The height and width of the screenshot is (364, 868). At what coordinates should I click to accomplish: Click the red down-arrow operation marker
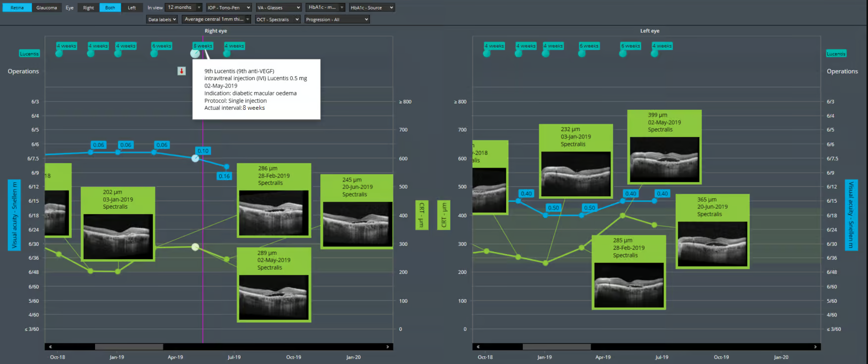coord(182,71)
